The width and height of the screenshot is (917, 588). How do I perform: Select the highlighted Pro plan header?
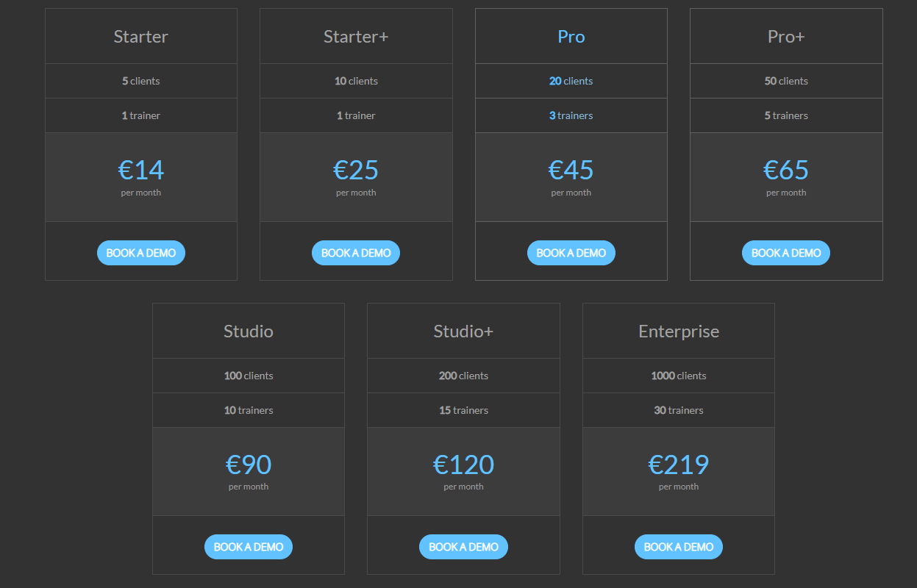[571, 35]
